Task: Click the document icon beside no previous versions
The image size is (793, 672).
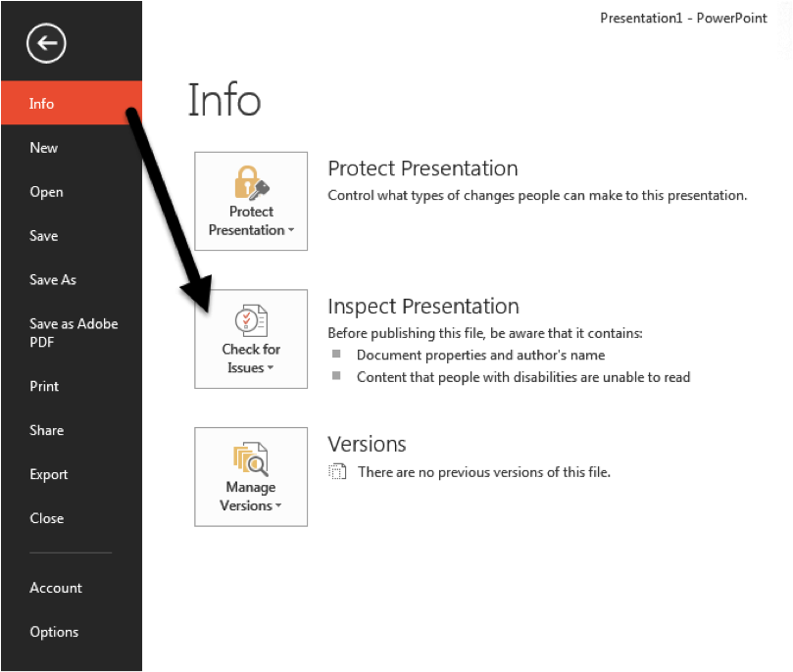Action: (337, 472)
